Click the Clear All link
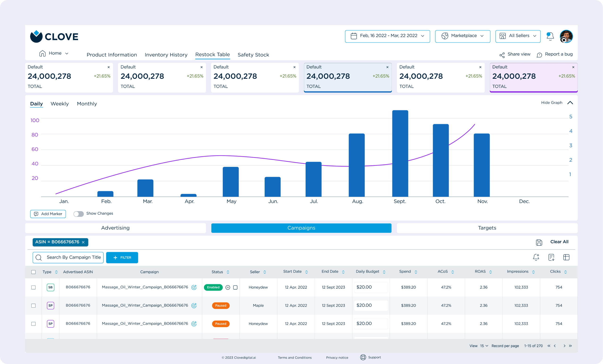The width and height of the screenshot is (603, 364). [x=559, y=242]
